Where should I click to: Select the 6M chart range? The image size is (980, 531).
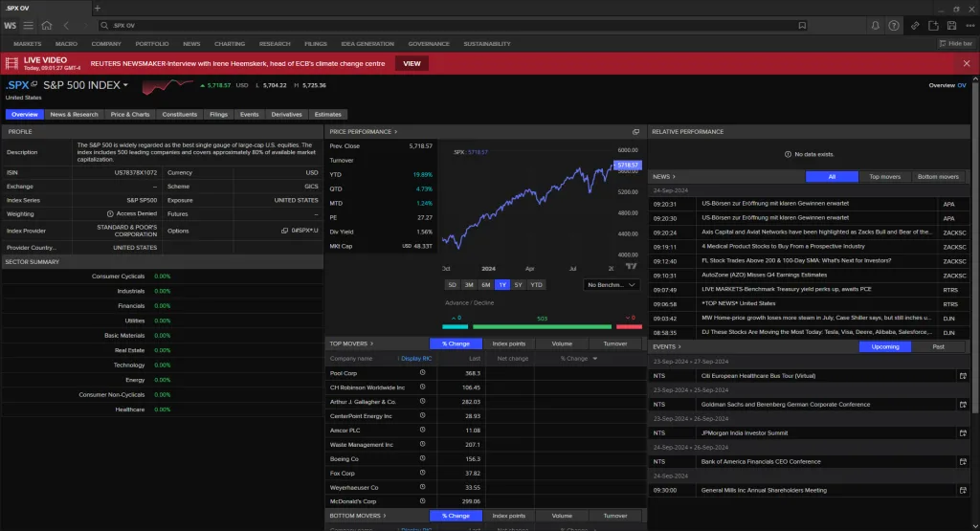coord(485,285)
